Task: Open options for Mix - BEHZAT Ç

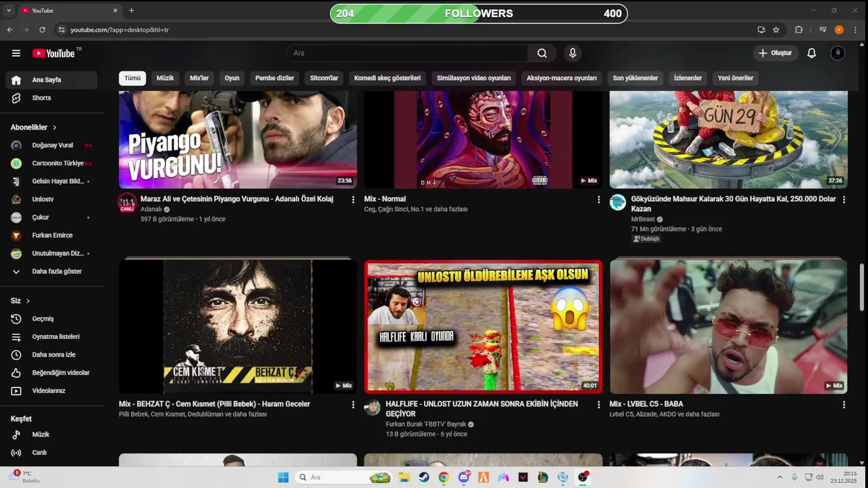Action: (x=353, y=405)
